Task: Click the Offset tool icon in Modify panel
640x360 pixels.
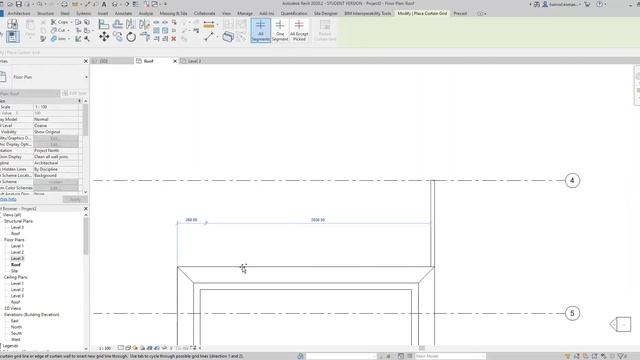Action: tap(118, 24)
